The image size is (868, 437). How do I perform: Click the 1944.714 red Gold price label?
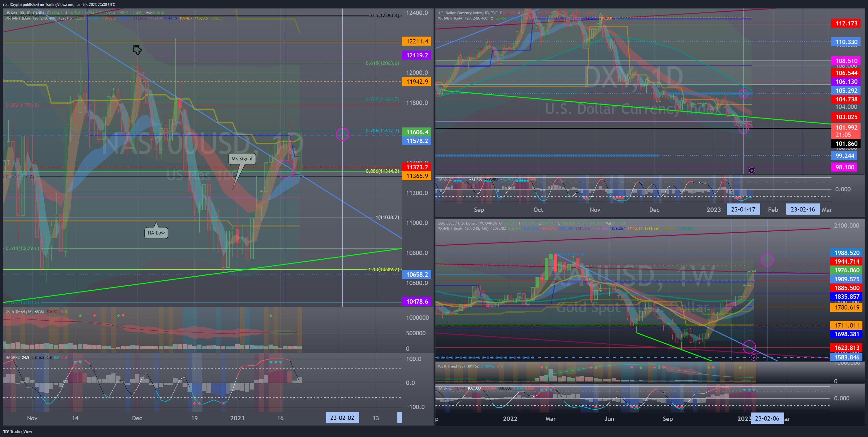coord(847,261)
